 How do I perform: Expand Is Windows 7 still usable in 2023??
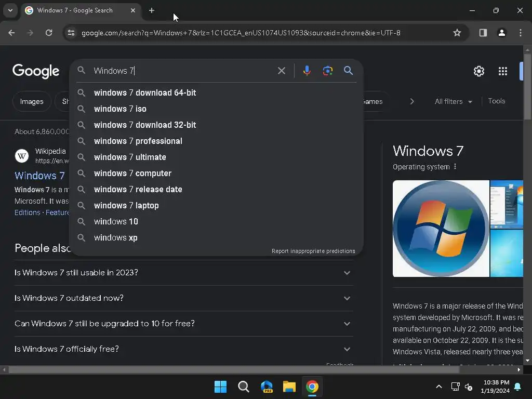coord(183,273)
